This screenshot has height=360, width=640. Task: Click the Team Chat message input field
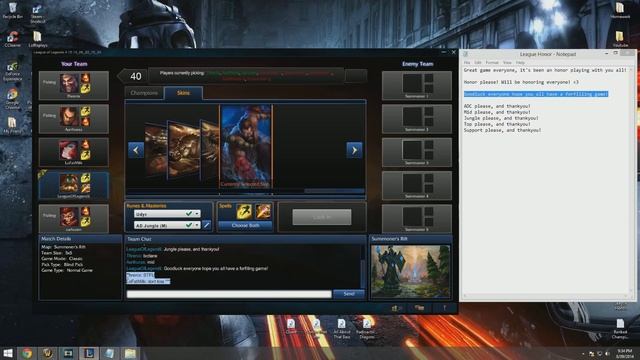click(x=229, y=294)
